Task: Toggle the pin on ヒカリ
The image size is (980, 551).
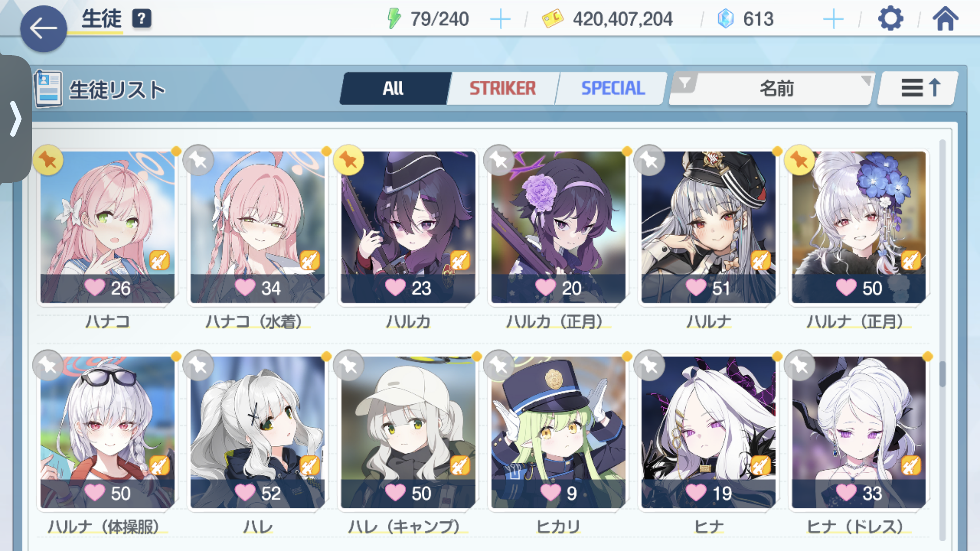Action: pos(499,366)
